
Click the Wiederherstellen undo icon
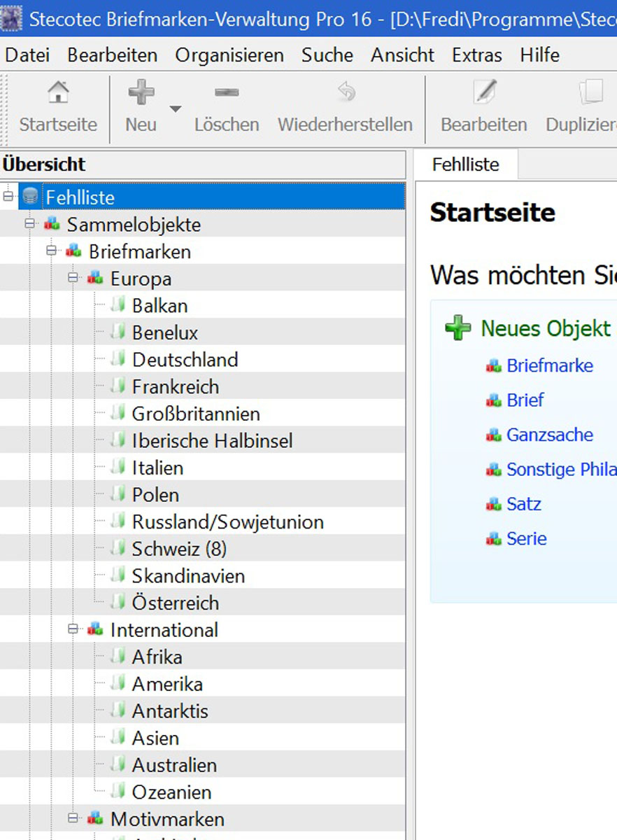[346, 92]
